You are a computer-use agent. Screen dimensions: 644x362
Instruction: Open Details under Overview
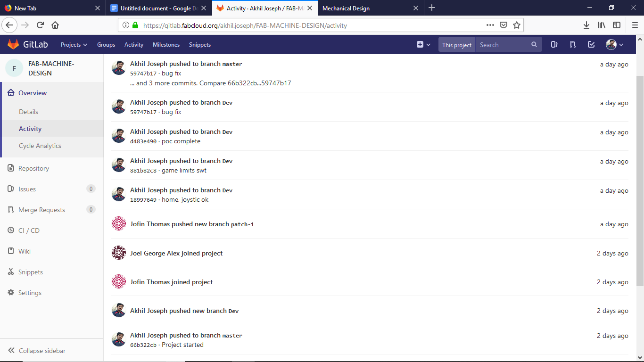pos(28,112)
